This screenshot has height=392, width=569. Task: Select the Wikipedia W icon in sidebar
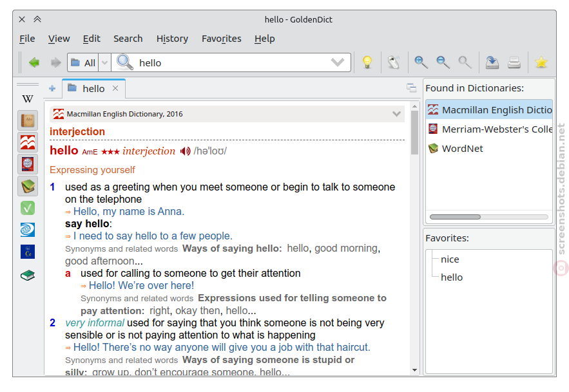coord(28,98)
